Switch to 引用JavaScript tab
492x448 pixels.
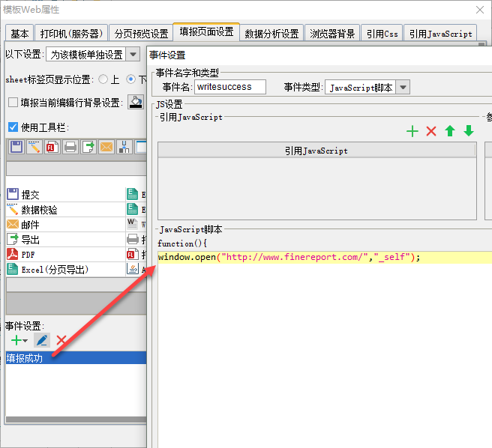point(440,34)
